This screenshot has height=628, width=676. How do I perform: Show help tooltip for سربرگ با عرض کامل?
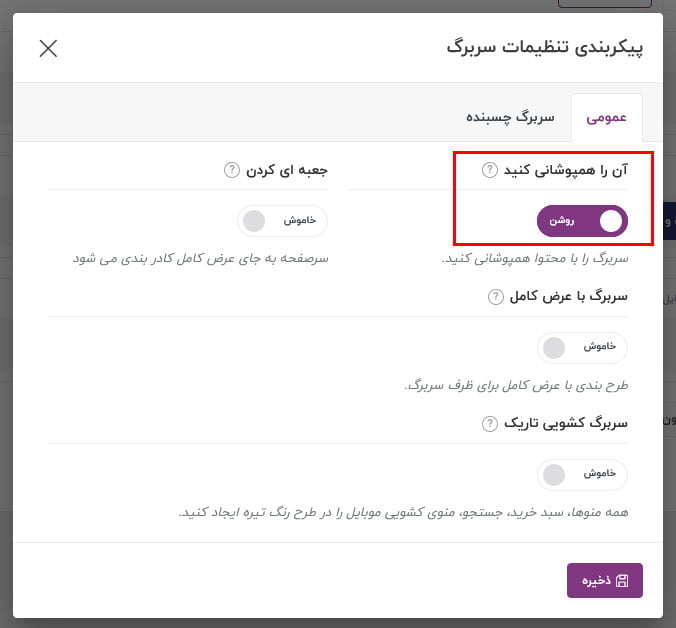pyautogui.click(x=495, y=297)
